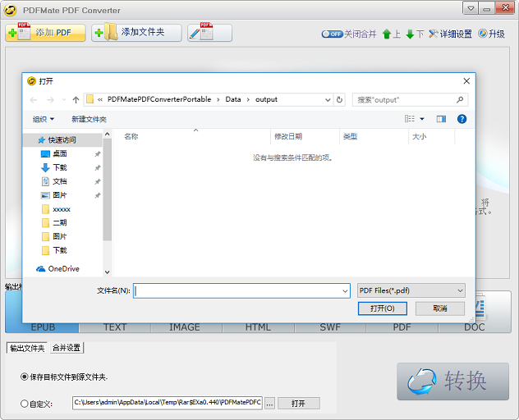
Task: Toggle the merge OFF switch
Action: (x=332, y=34)
